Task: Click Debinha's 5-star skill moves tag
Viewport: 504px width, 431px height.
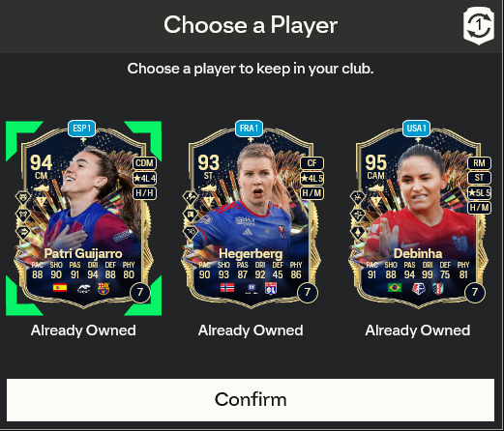Action: [x=479, y=192]
